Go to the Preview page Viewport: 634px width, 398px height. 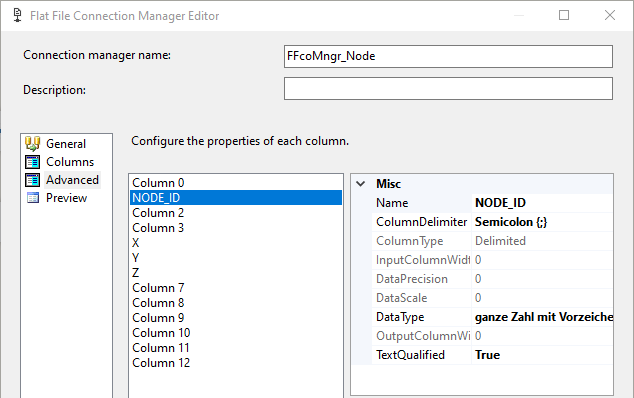tap(66, 198)
